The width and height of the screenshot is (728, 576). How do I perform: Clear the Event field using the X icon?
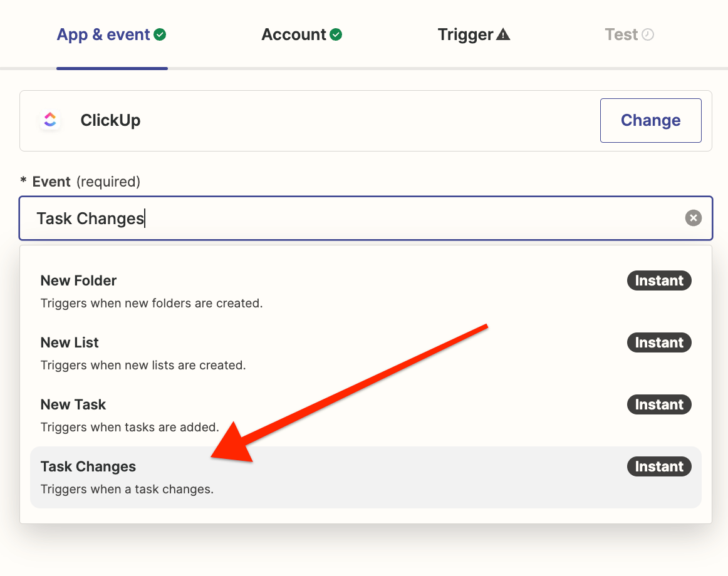[693, 218]
